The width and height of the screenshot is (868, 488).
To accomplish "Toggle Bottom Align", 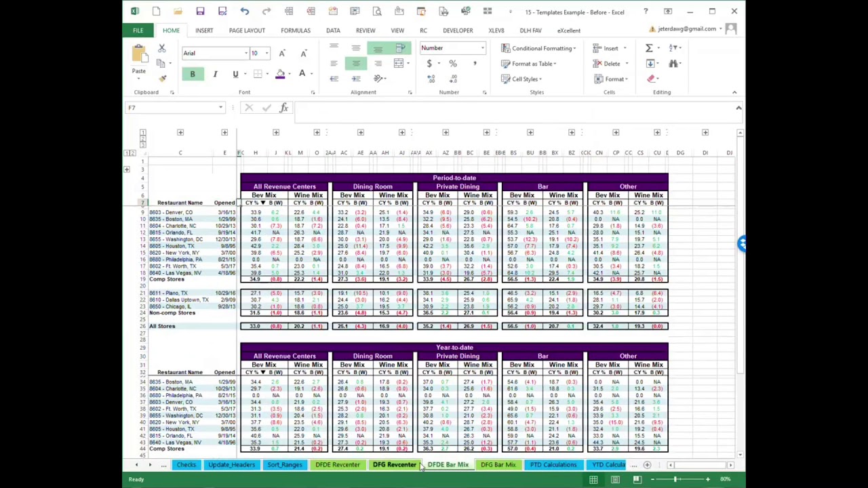I will click(378, 47).
